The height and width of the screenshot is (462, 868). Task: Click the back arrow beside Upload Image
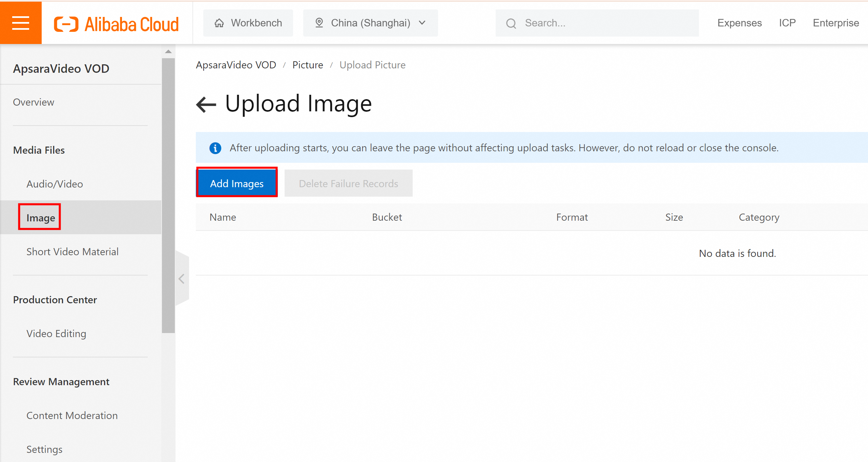(x=206, y=104)
